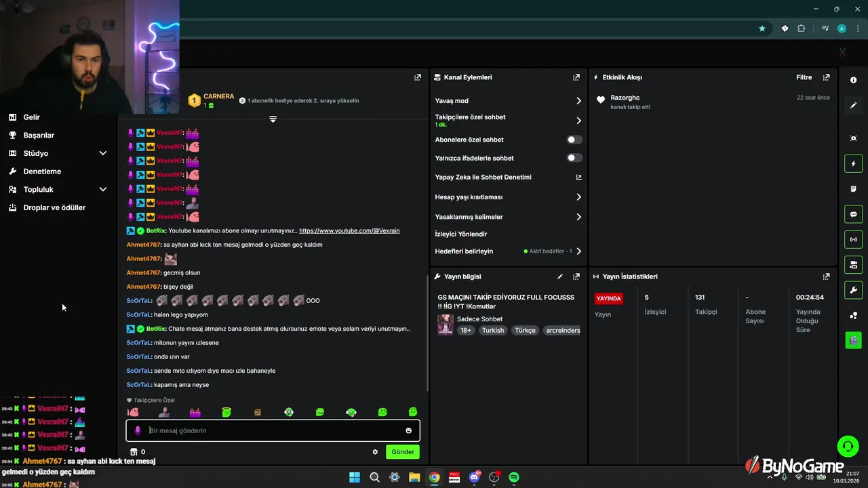Click the arcreinders stream tag

[563, 331]
